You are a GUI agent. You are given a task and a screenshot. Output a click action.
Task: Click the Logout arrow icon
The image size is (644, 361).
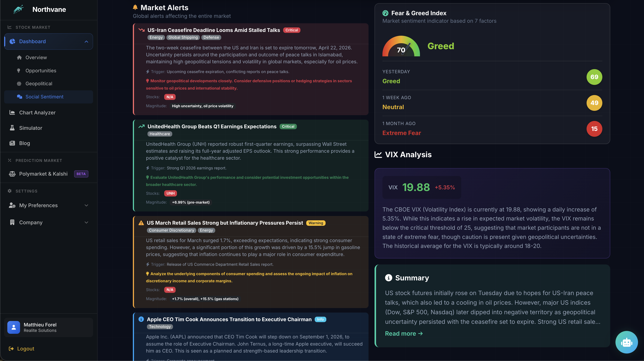click(x=11, y=348)
